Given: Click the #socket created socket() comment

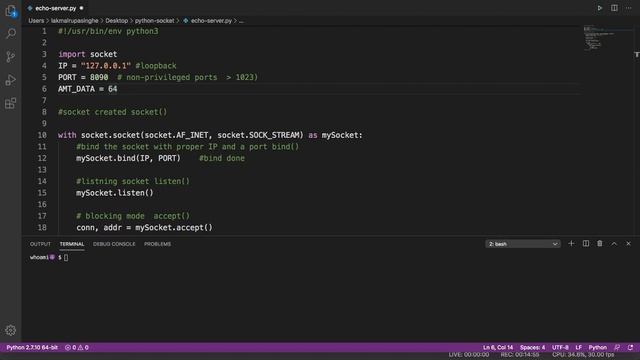Looking at the screenshot, I should (112, 112).
